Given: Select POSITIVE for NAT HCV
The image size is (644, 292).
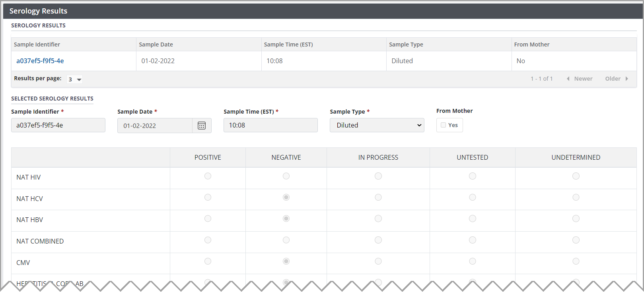Looking at the screenshot, I should (x=208, y=197).
